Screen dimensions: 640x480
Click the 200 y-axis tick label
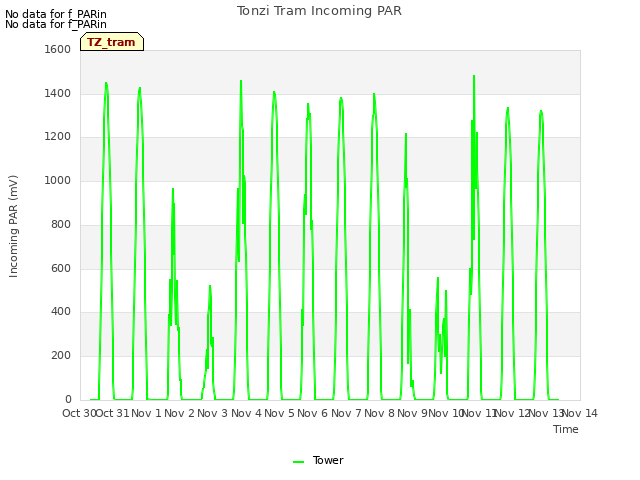coord(61,356)
